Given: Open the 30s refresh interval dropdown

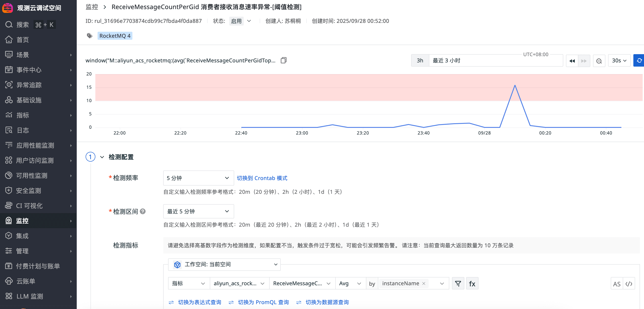Looking at the screenshot, I should click(x=619, y=61).
